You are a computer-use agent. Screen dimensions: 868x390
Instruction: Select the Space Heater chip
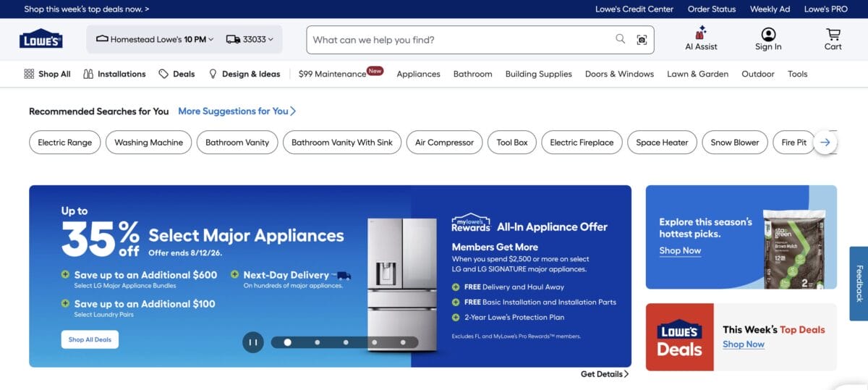click(x=662, y=143)
